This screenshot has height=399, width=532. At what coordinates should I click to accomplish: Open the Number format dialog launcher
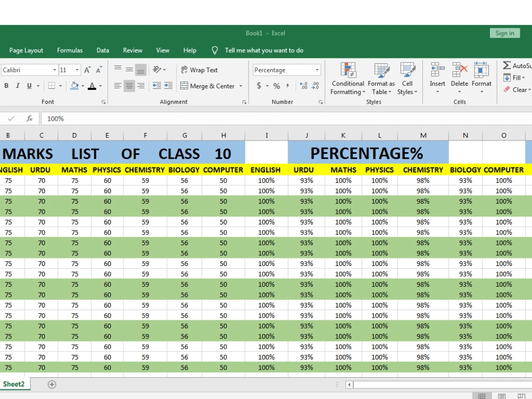tap(321, 102)
